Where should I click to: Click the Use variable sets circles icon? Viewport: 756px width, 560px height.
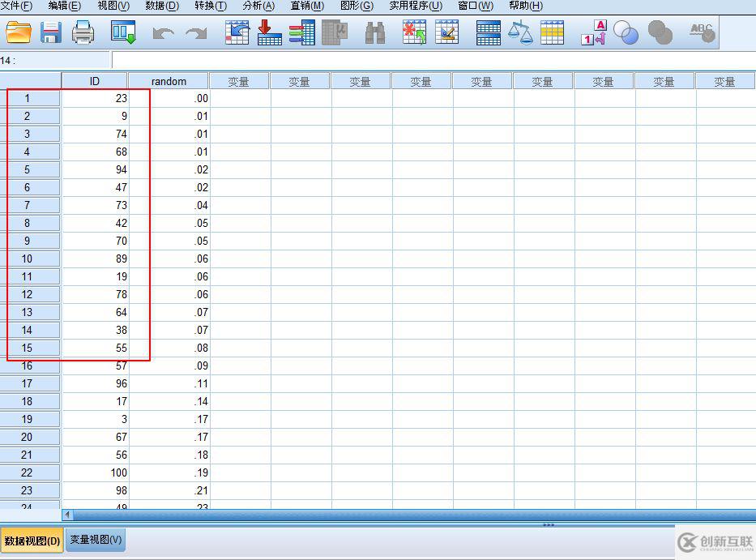click(x=626, y=32)
